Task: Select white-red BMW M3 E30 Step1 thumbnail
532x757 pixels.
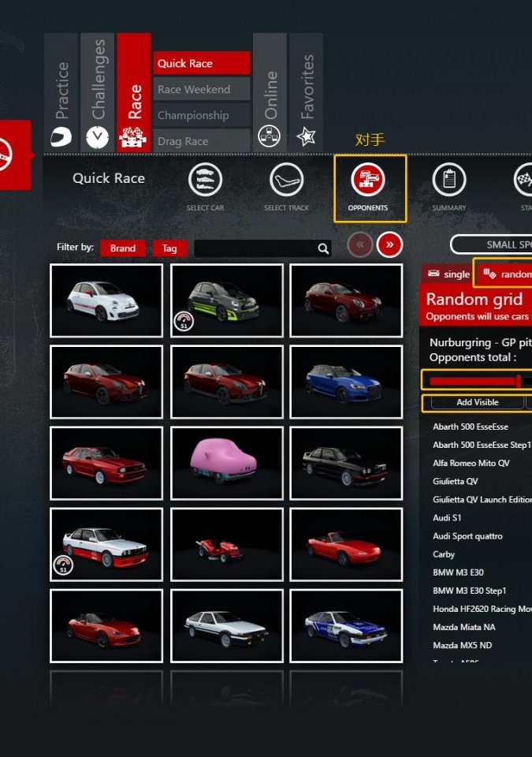Action: (x=106, y=544)
